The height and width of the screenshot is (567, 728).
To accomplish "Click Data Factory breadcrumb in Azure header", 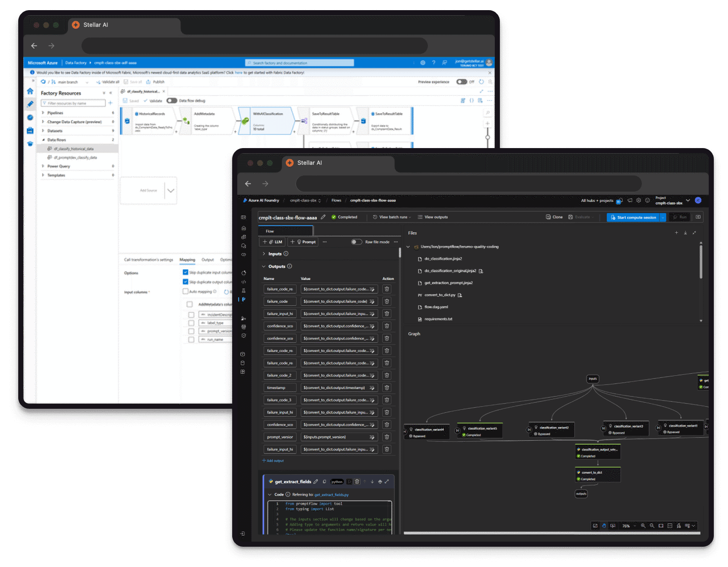I will [76, 63].
